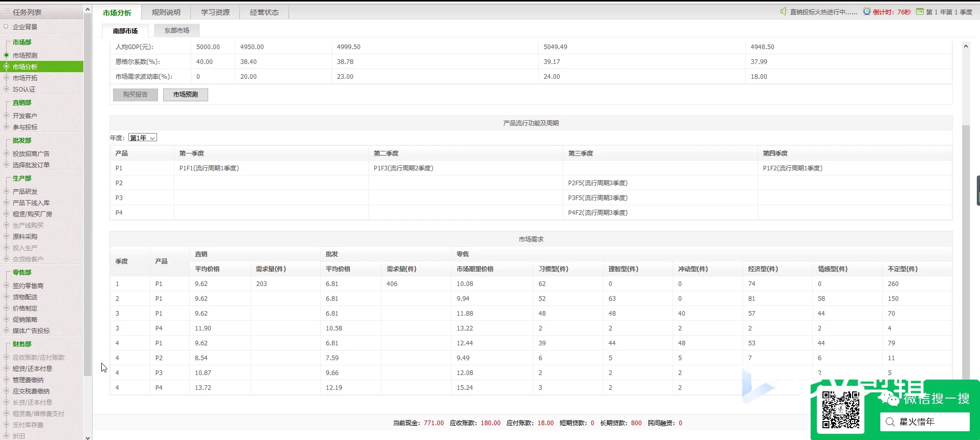Click the 应收账款 value 180.00
This screenshot has height=440, width=980.
(x=491, y=423)
